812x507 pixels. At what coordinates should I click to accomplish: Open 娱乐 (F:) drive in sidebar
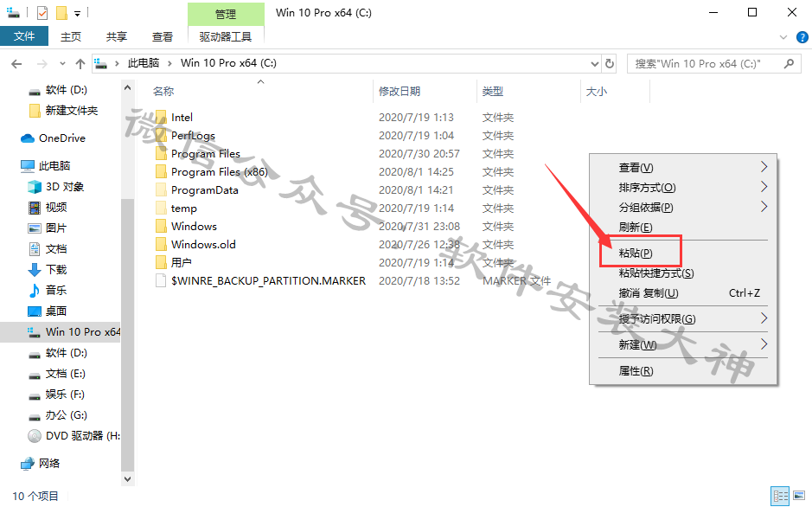(65, 395)
